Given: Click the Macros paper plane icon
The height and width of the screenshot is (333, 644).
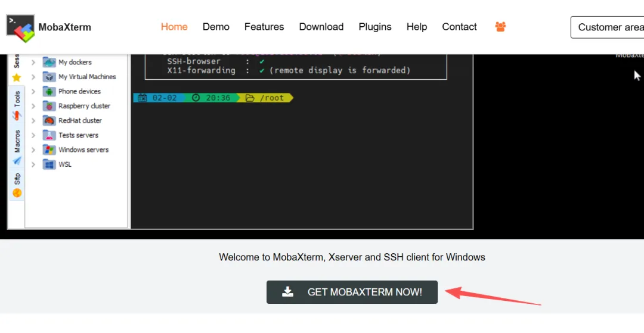Looking at the screenshot, I should (17, 161).
